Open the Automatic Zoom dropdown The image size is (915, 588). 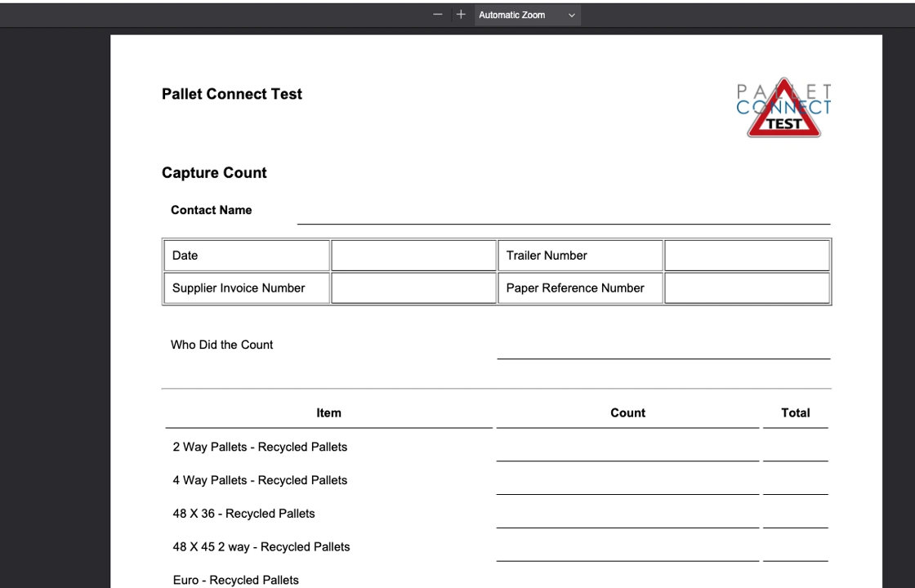pos(527,16)
